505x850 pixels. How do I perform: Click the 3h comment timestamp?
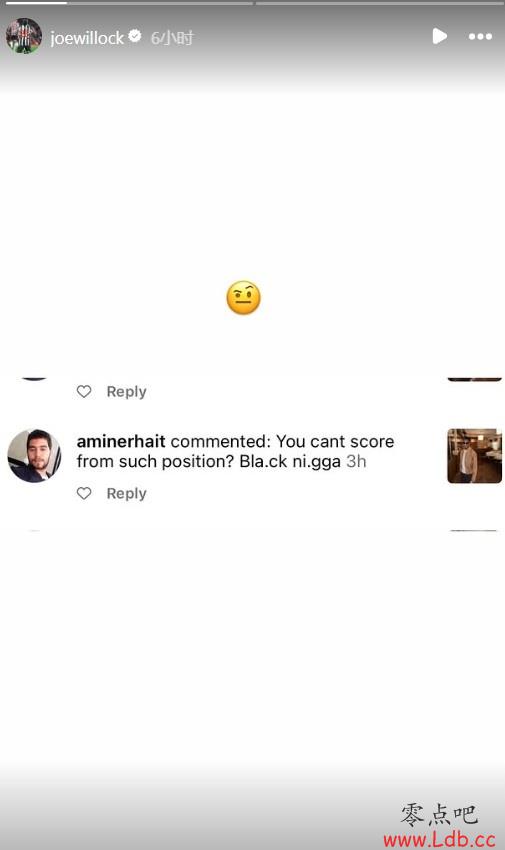[x=356, y=461]
